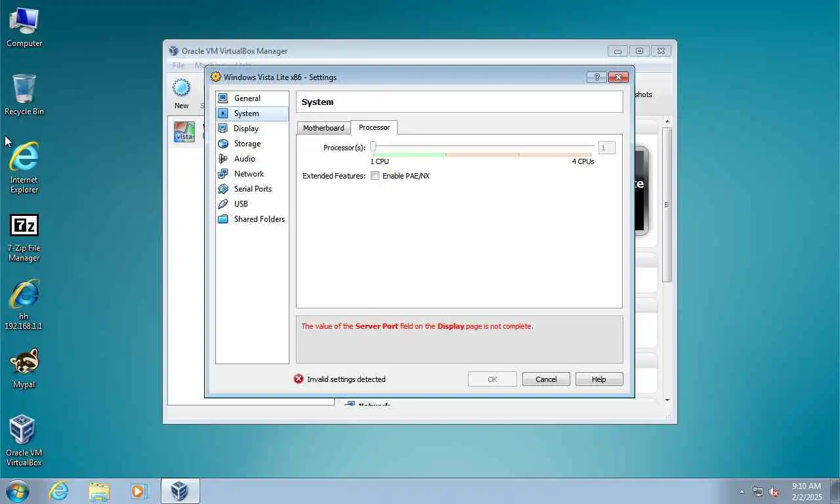This screenshot has height=504, width=840.
Task: Click the question mark help button in title bar
Action: pyautogui.click(x=596, y=77)
